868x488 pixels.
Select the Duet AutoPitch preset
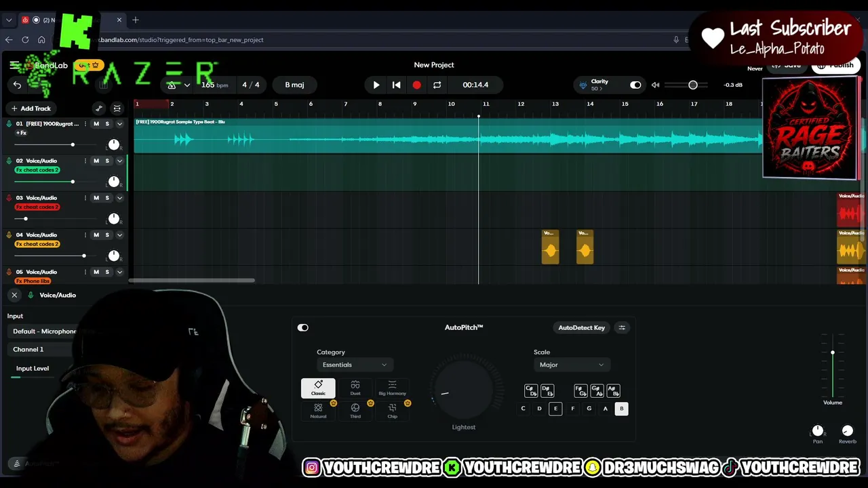(x=355, y=388)
